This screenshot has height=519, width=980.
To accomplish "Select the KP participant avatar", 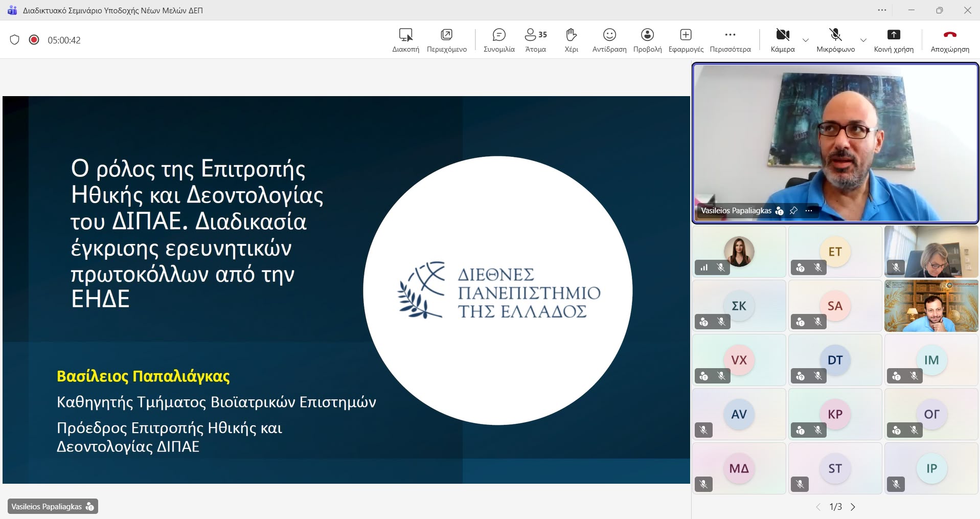I will [x=835, y=414].
